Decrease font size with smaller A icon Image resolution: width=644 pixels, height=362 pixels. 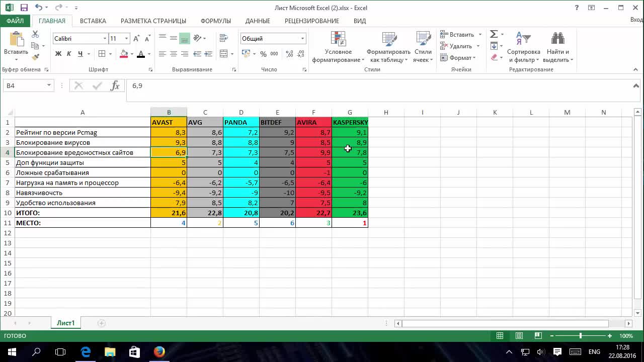coord(146,39)
